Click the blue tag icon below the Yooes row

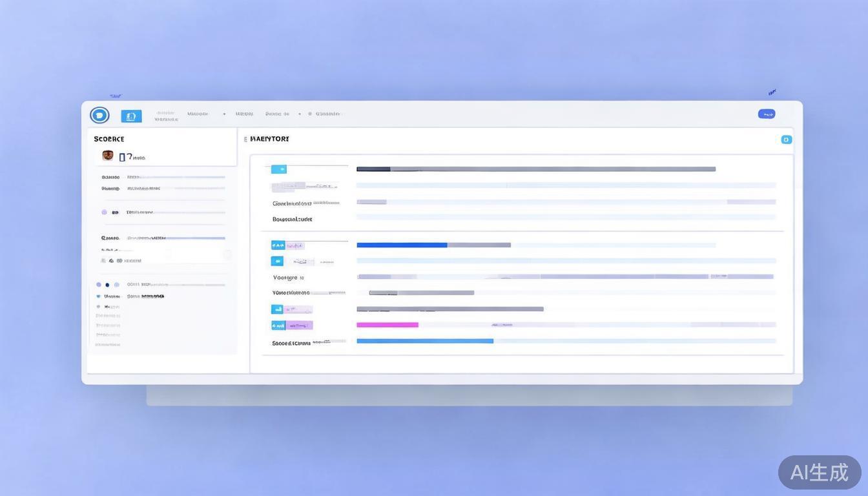coord(277,309)
